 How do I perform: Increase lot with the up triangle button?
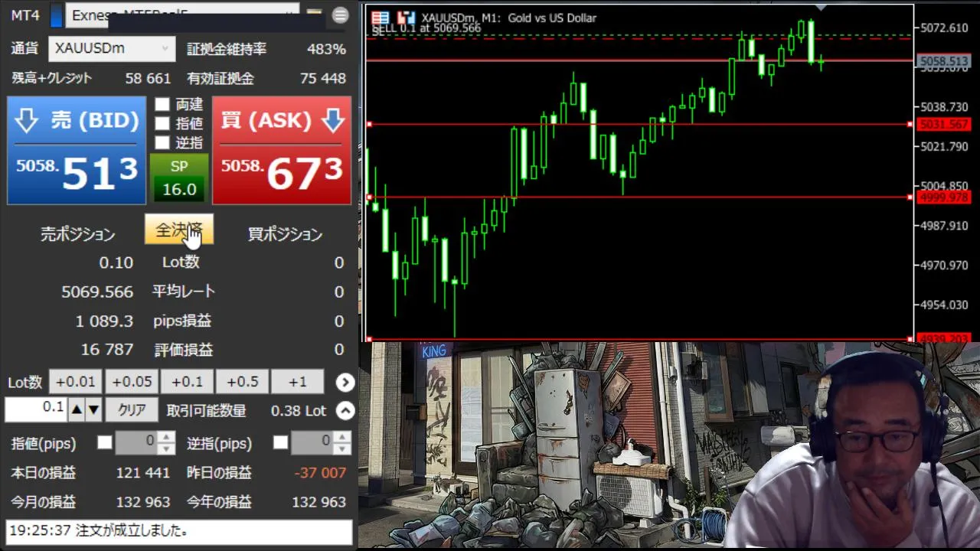[x=77, y=410]
